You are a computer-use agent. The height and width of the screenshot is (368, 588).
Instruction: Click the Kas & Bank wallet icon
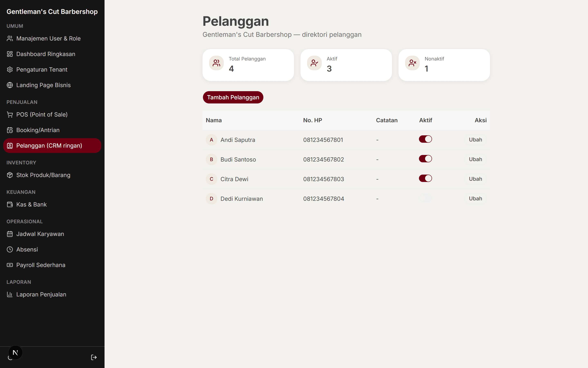point(10,205)
